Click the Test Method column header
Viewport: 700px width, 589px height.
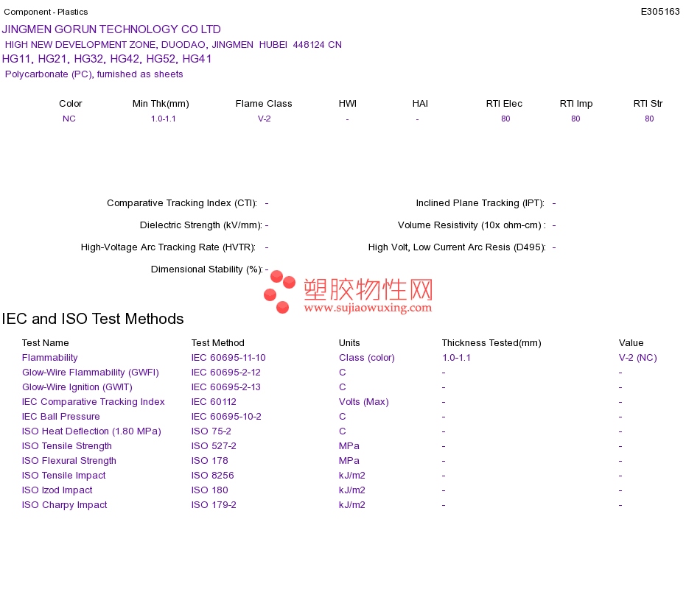click(218, 342)
